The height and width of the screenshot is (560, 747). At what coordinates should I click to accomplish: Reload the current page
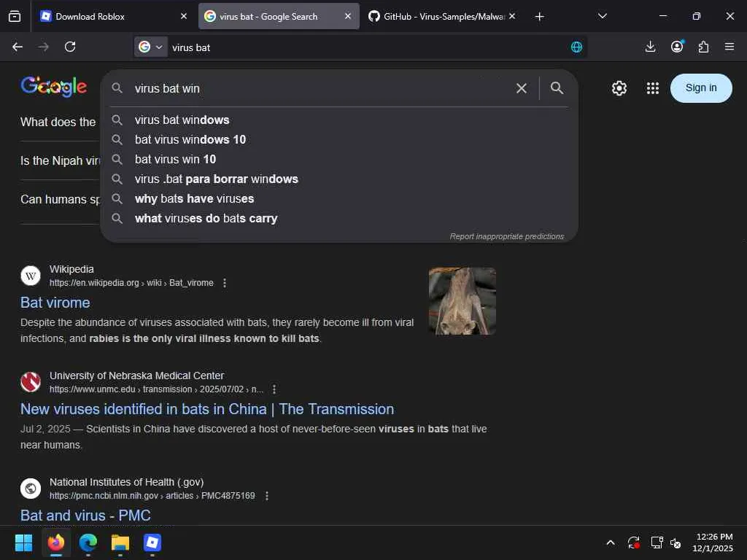pos(70,47)
